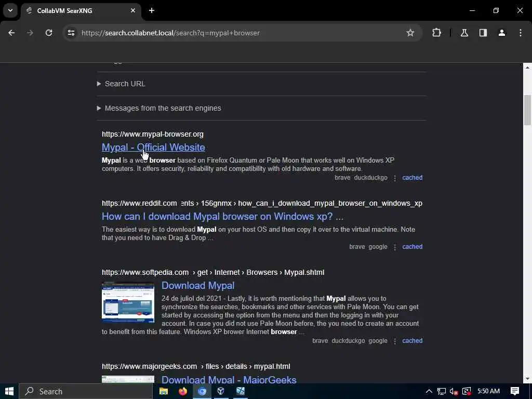This screenshot has width=532, height=399.
Task: Open the Chrome three-dot menu
Action: [521, 33]
